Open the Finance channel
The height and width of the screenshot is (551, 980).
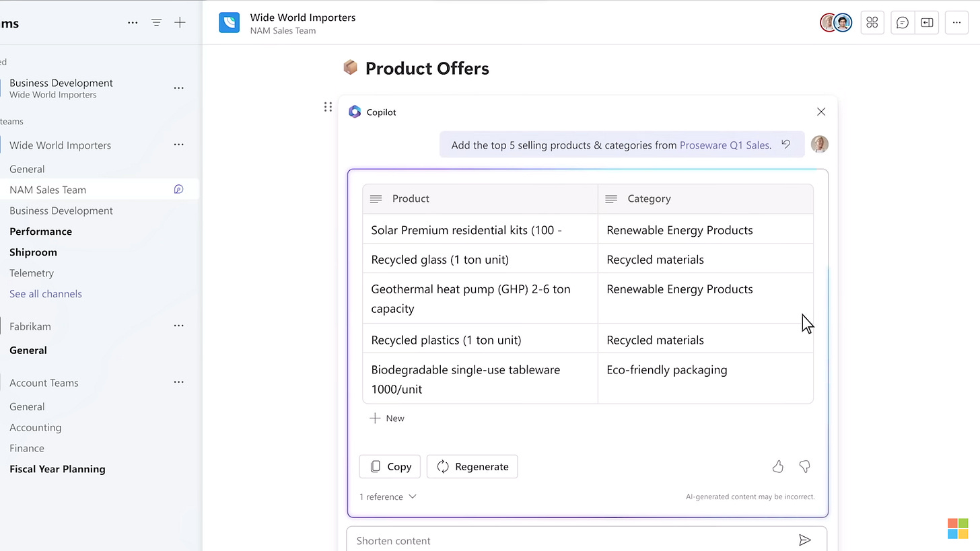tap(27, 449)
